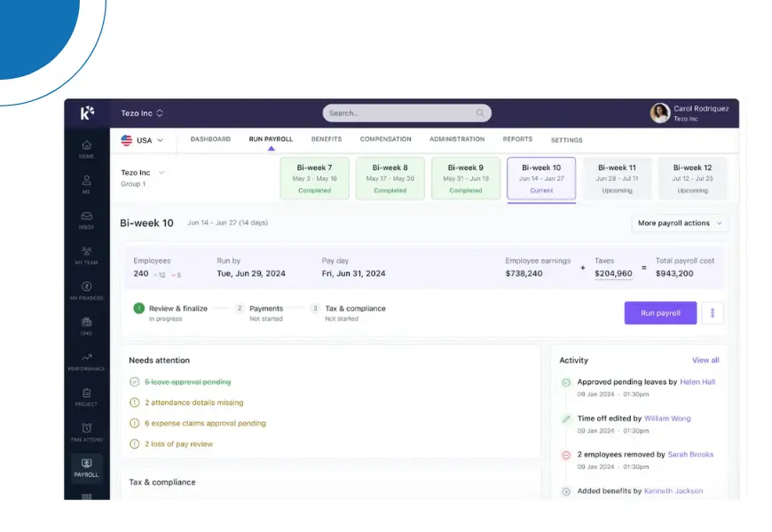772x532 pixels.
Task: Open the Helen Hall link
Action: pos(697,382)
